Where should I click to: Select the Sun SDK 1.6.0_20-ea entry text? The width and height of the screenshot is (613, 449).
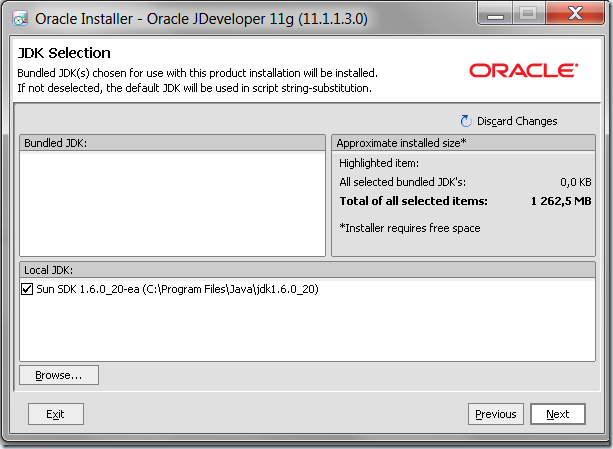point(177,289)
